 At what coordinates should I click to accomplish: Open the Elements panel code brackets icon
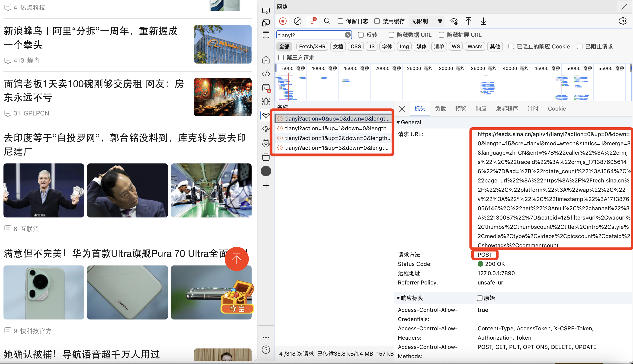point(266,74)
